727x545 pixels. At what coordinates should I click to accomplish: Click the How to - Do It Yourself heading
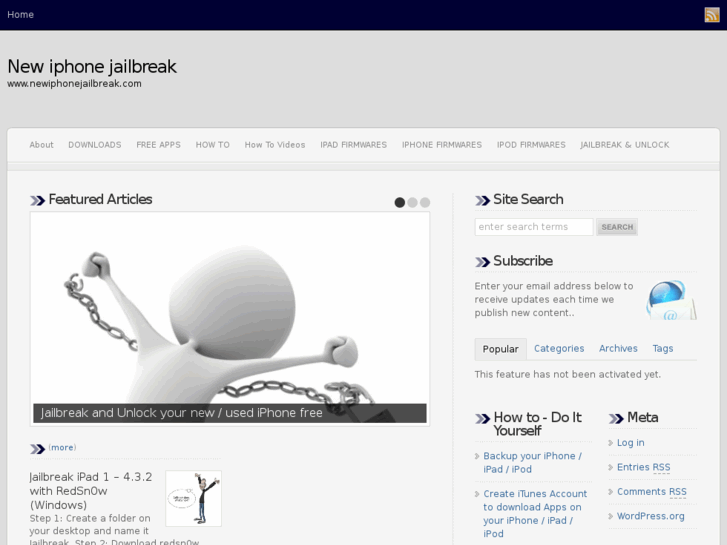click(537, 424)
